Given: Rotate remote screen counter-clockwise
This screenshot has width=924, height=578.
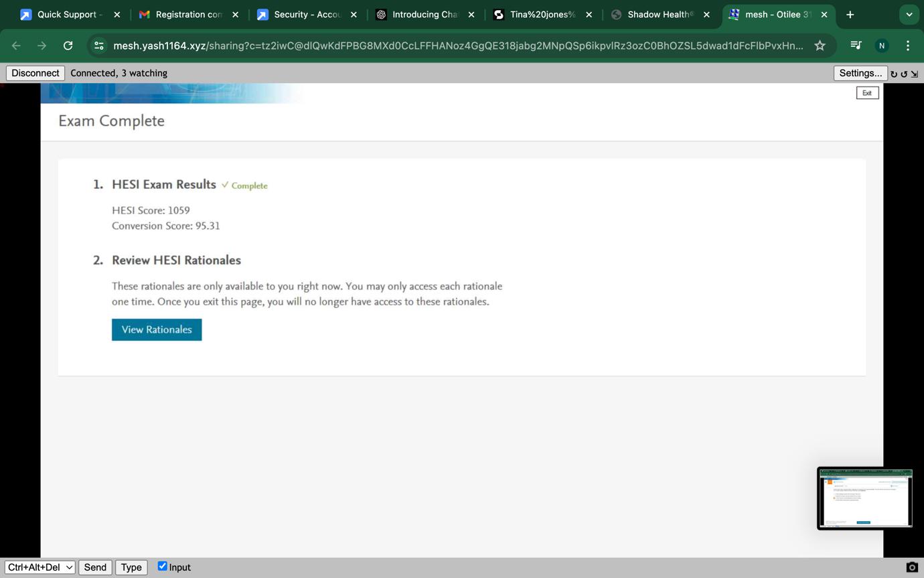Looking at the screenshot, I should point(904,74).
